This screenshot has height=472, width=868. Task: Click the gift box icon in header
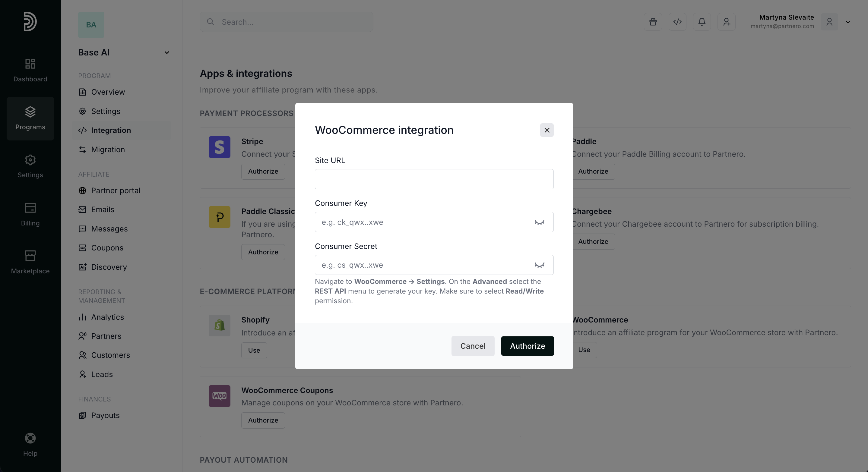[653, 22]
